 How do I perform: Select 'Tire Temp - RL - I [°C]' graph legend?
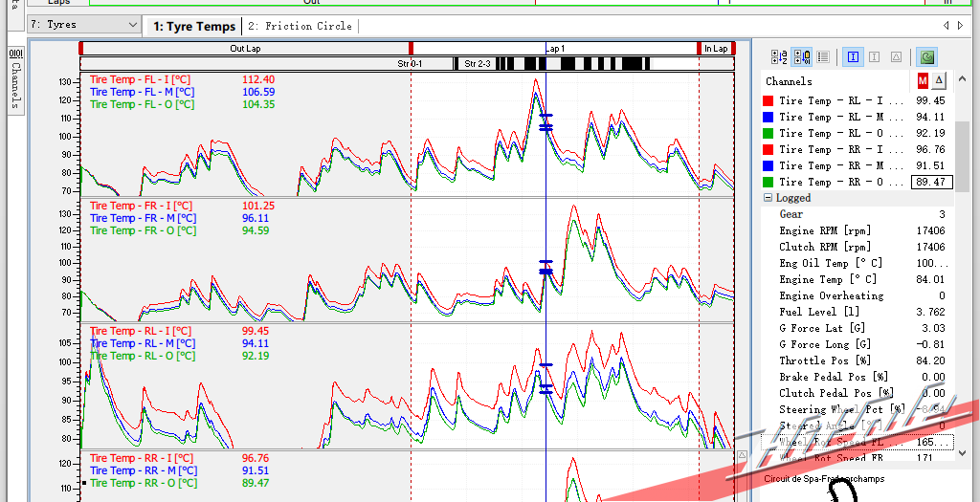(x=141, y=331)
